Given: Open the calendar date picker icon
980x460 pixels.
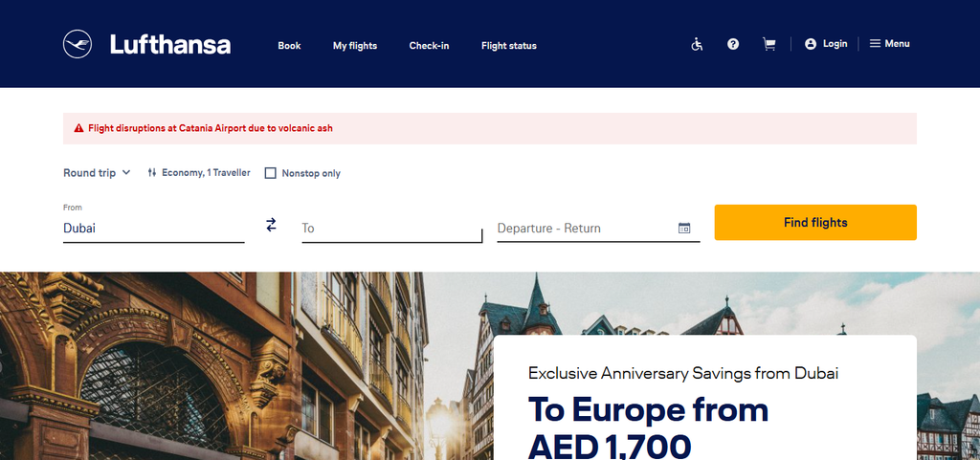Looking at the screenshot, I should click(684, 228).
